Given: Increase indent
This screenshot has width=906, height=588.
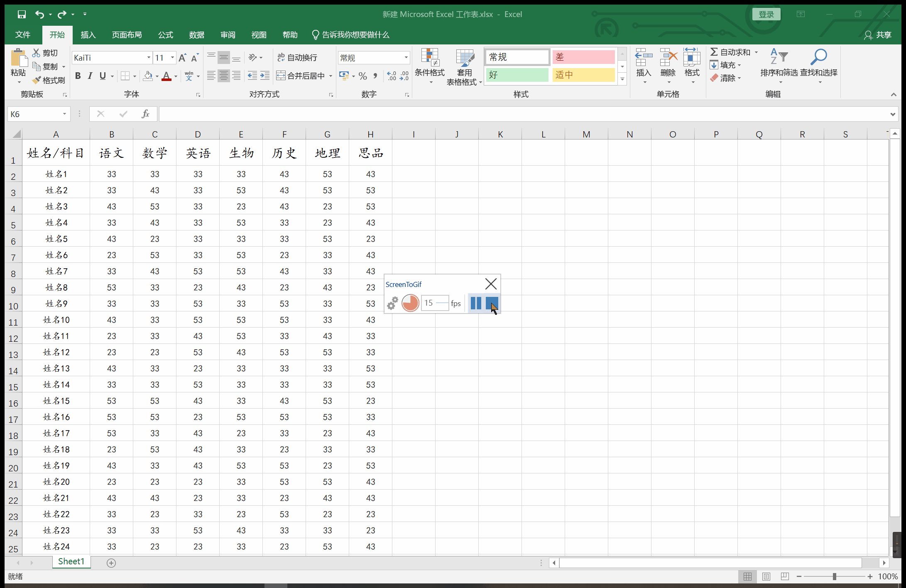Looking at the screenshot, I should click(x=265, y=76).
